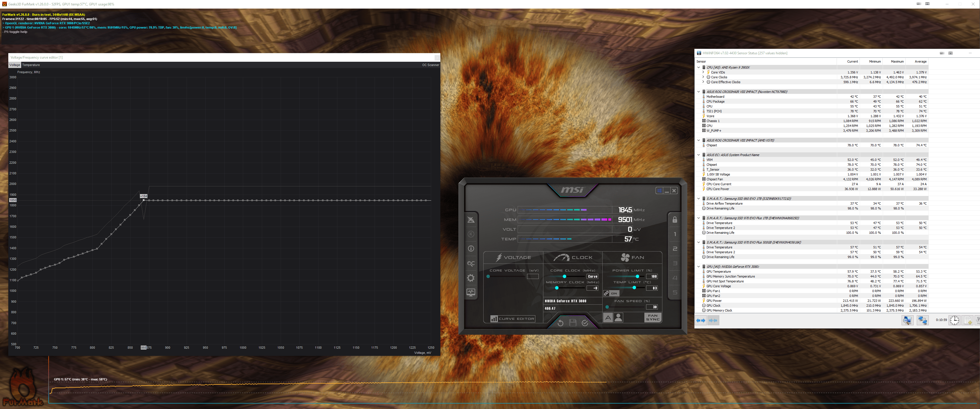The width and height of the screenshot is (980, 409).
Task: Collapse GPU NVIDIA GeForce RTX 3080 group
Action: [698, 266]
